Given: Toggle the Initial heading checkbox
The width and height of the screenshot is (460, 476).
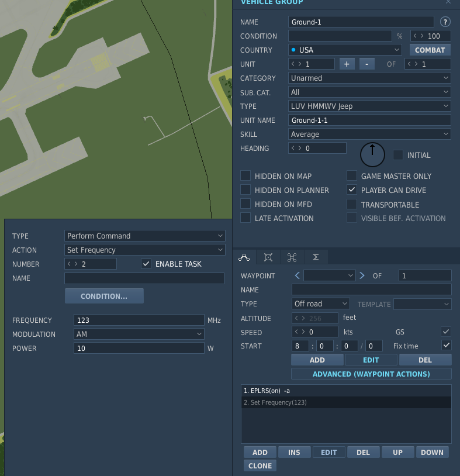Looking at the screenshot, I should pyautogui.click(x=398, y=155).
